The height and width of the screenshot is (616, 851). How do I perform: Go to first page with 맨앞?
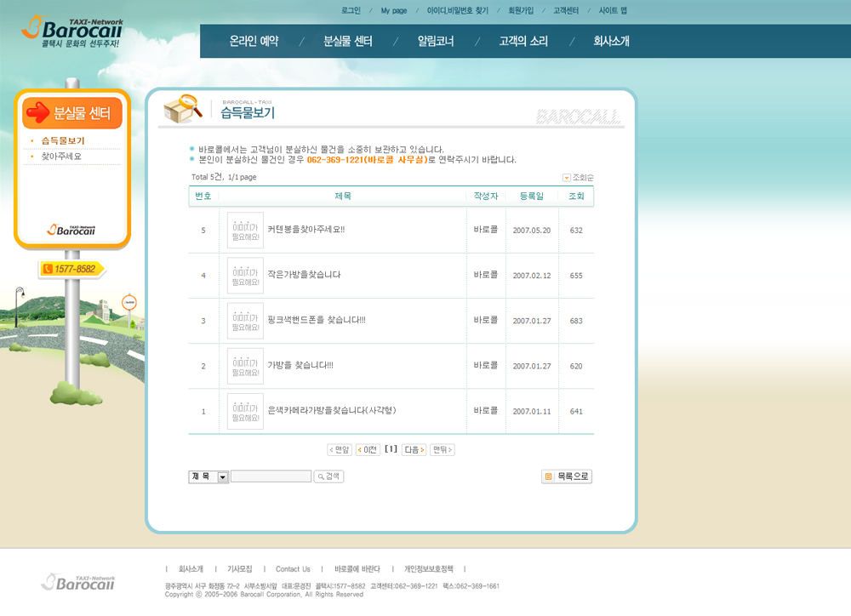(340, 449)
